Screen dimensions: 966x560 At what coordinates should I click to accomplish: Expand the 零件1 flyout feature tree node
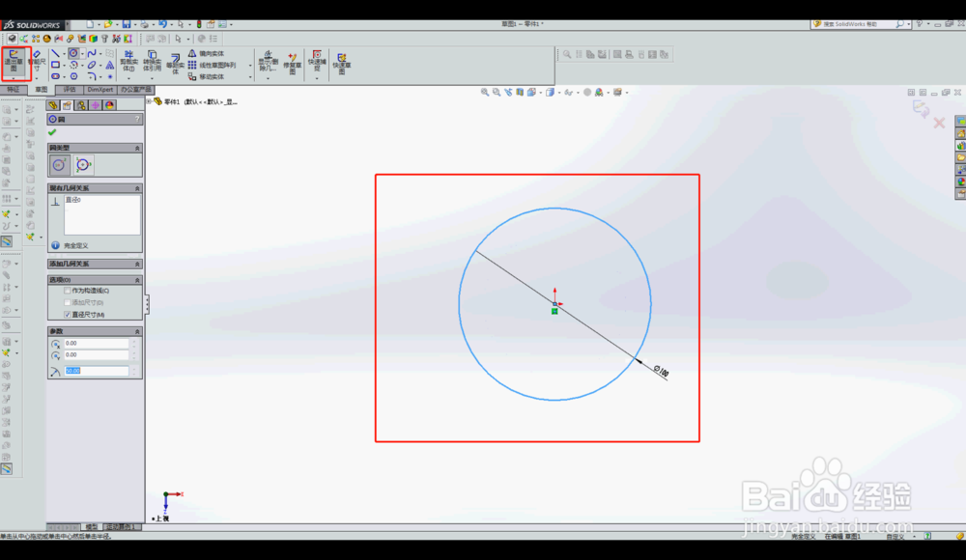[x=149, y=101]
